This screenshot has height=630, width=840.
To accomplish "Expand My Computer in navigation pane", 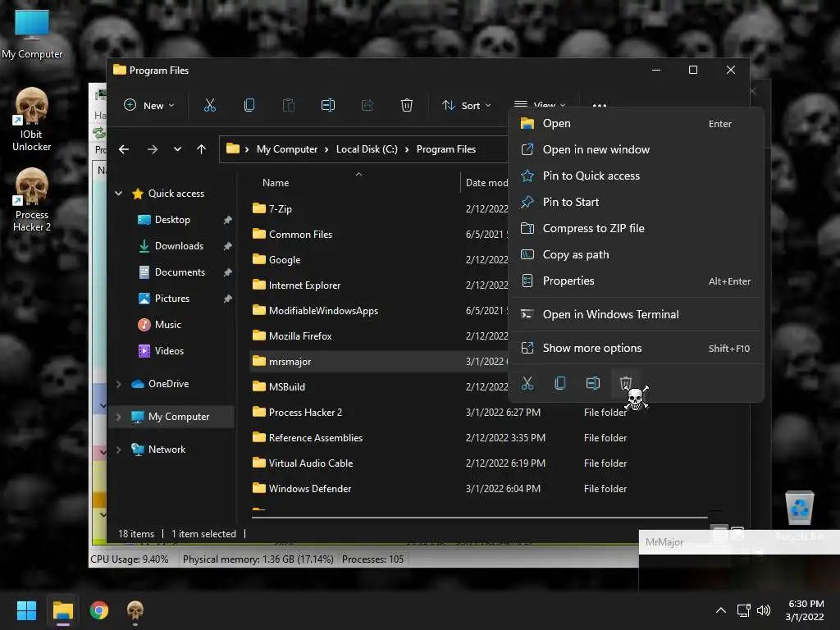I will (118, 417).
